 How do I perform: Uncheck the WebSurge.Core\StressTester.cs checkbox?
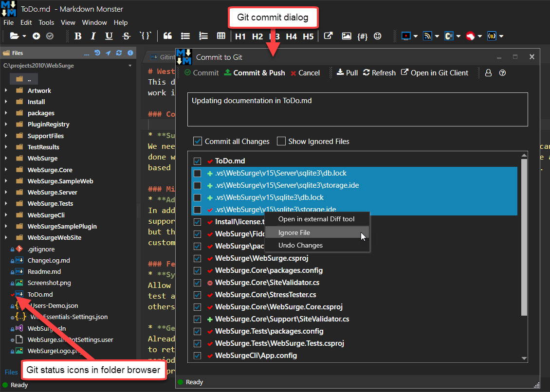(198, 295)
